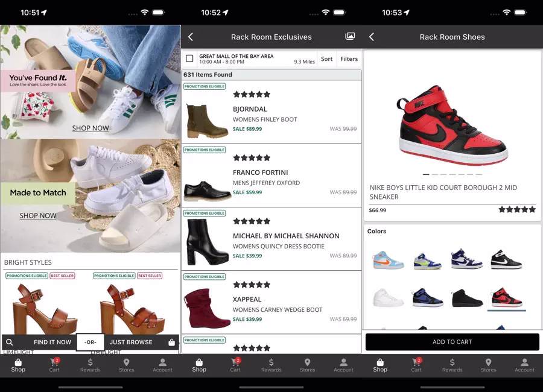Screen dimensions: 543x392
Task: Check the Great Mall store checkbox
Action: click(189, 58)
